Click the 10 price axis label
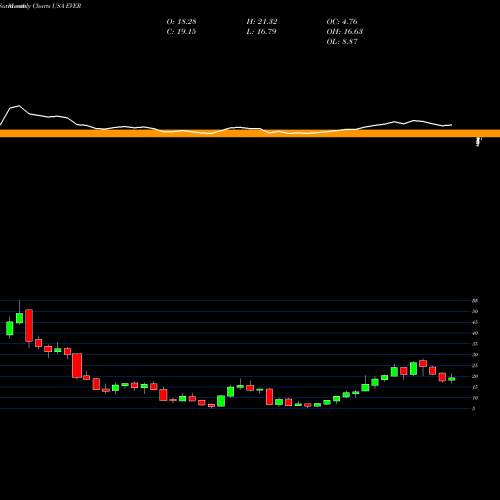500x500 pixels. pyautogui.click(x=475, y=398)
